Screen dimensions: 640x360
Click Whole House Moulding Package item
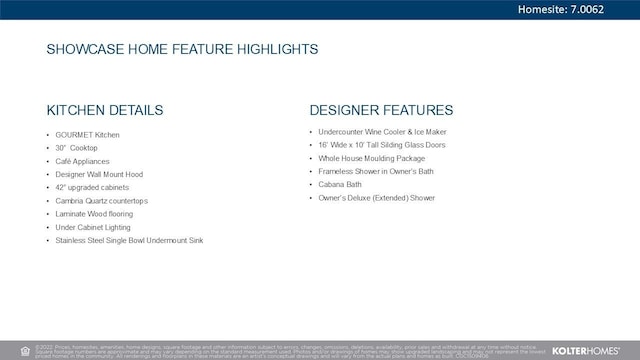(x=372, y=158)
